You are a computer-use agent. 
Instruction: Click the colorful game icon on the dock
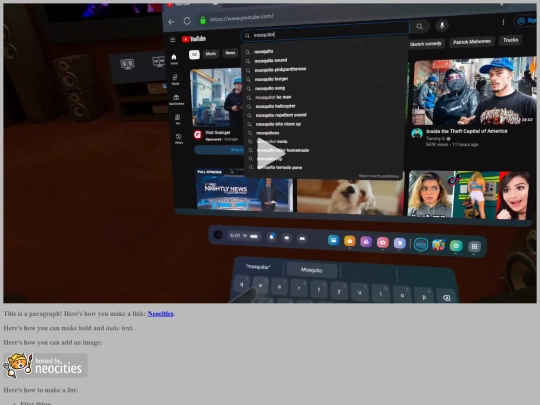[x=438, y=245]
